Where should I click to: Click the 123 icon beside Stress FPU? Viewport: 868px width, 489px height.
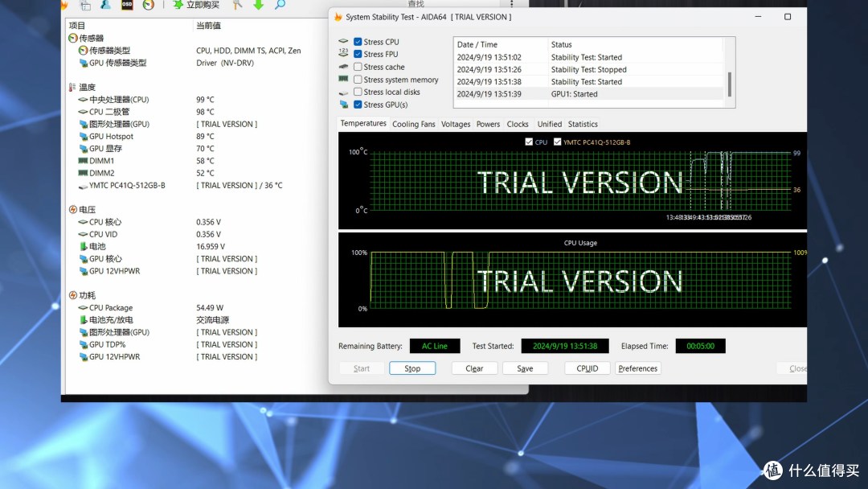coord(343,53)
